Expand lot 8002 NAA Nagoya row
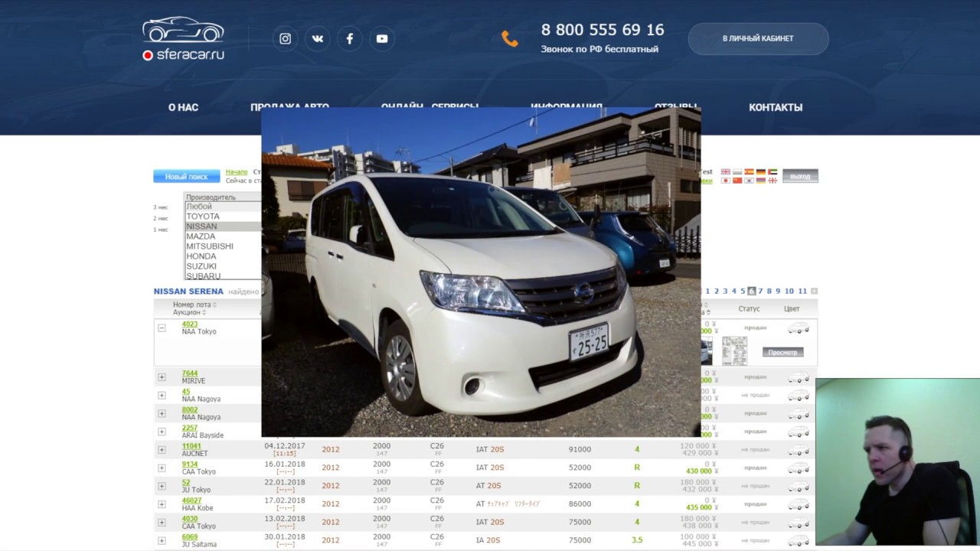 162,413
